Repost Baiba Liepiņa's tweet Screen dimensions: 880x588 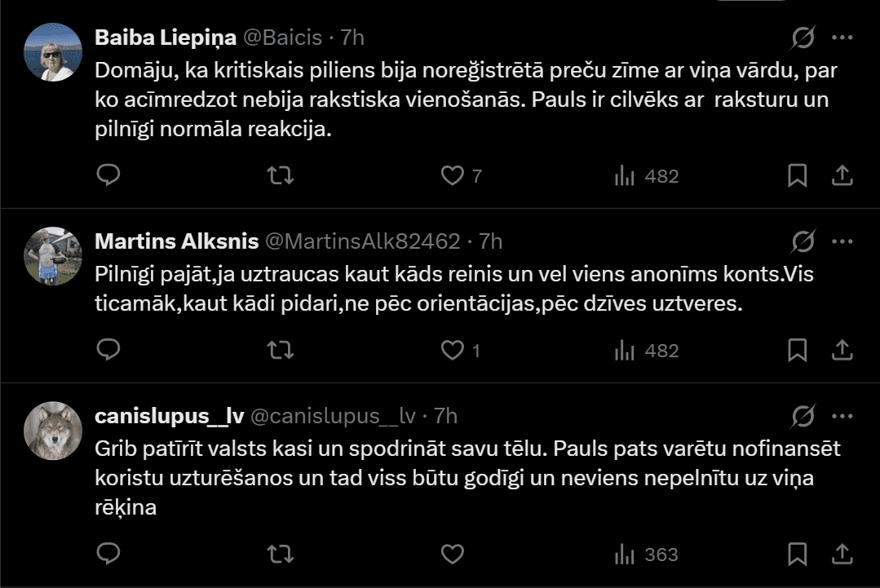tap(281, 175)
